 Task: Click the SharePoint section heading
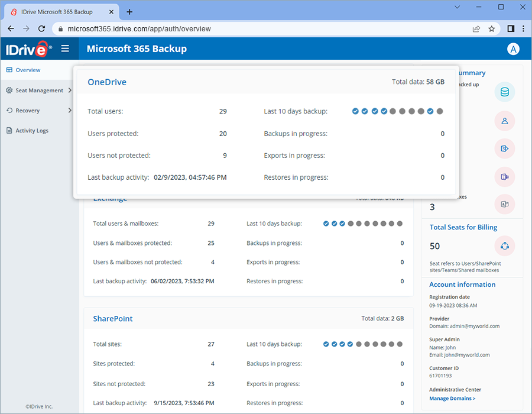[x=113, y=319]
